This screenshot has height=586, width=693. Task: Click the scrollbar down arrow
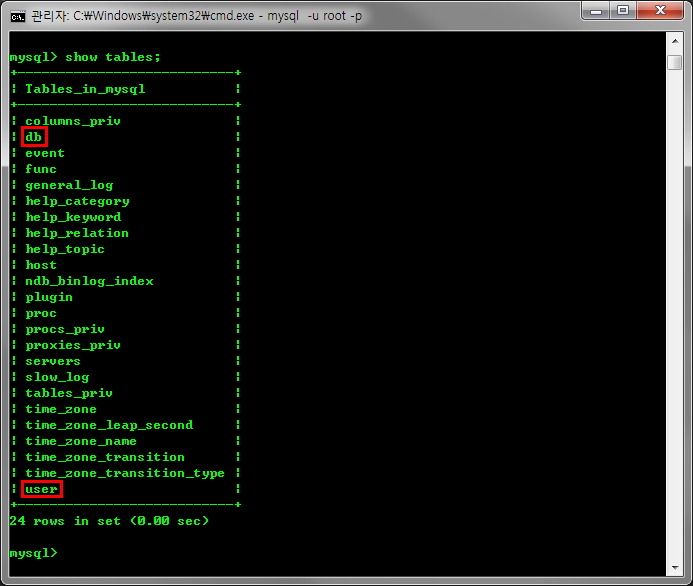[675, 567]
